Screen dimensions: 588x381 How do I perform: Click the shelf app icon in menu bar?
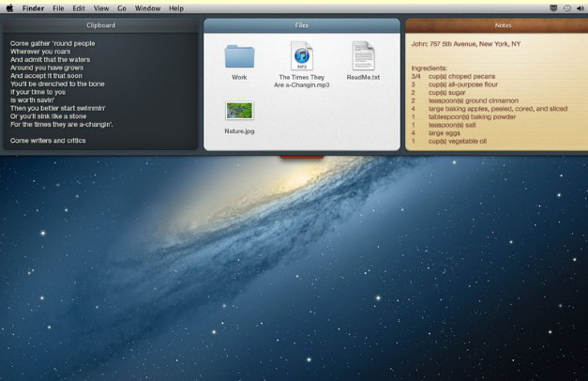point(554,8)
